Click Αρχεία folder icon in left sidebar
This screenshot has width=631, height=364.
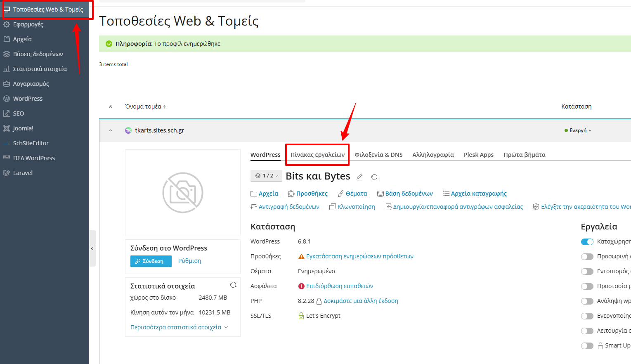[x=7, y=39]
